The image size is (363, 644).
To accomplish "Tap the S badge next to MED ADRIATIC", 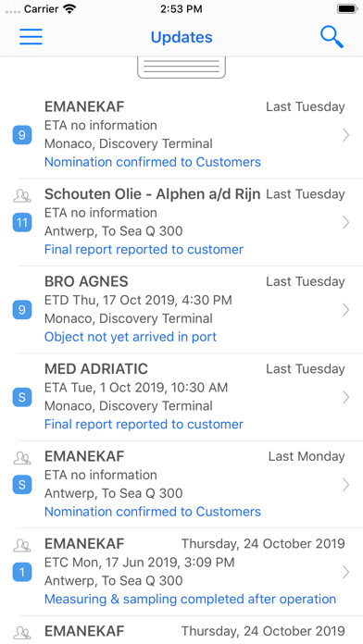I will [22, 398].
